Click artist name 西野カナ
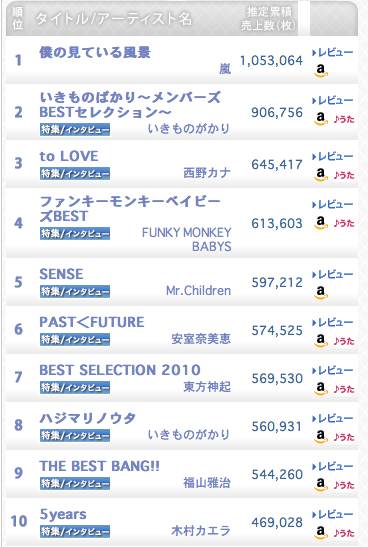The width and height of the screenshot is (368, 547). 207,173
